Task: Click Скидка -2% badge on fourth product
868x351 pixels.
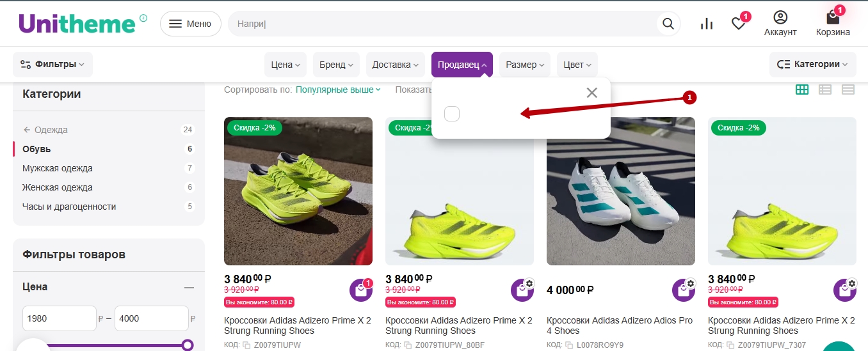Action: [739, 128]
